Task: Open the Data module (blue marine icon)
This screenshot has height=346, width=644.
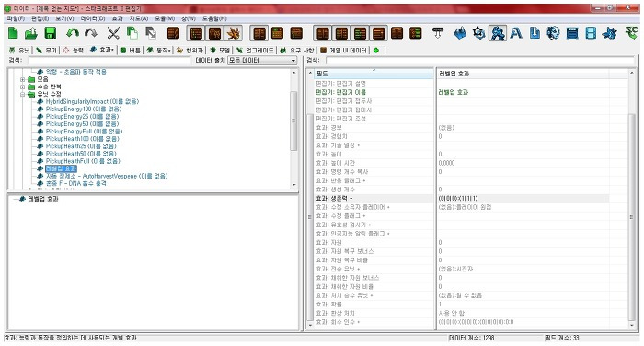Action: 498,33
